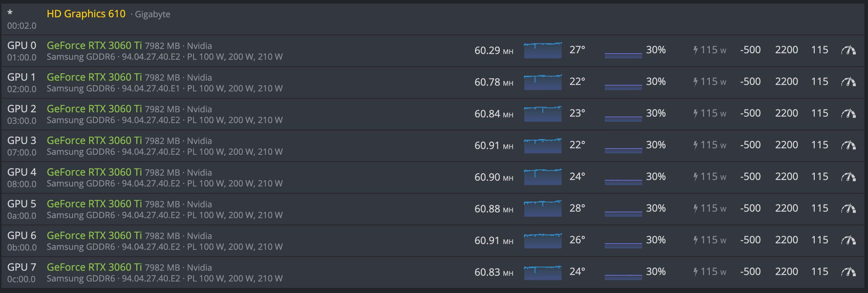Open GPU 0 hashrate history chart
868x293 pixels.
coord(543,50)
